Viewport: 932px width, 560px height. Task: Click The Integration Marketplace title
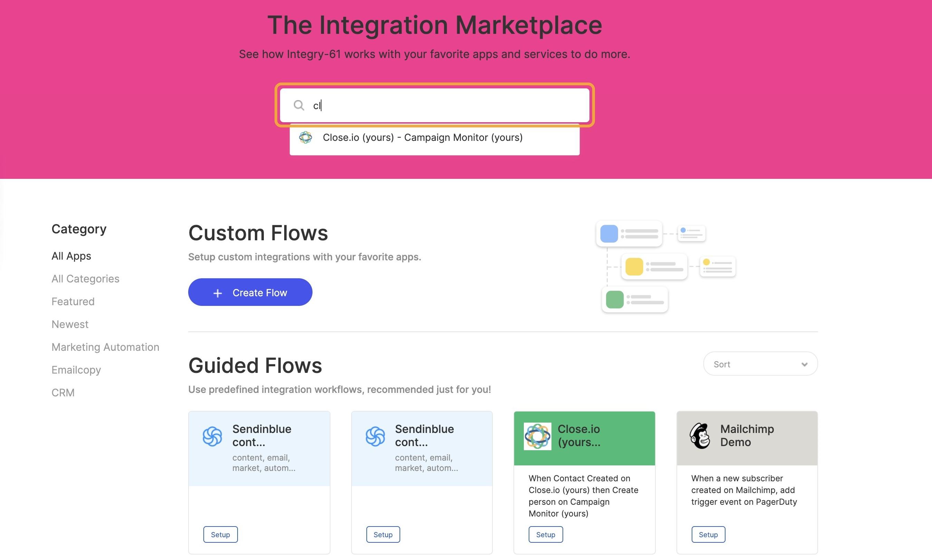(434, 25)
